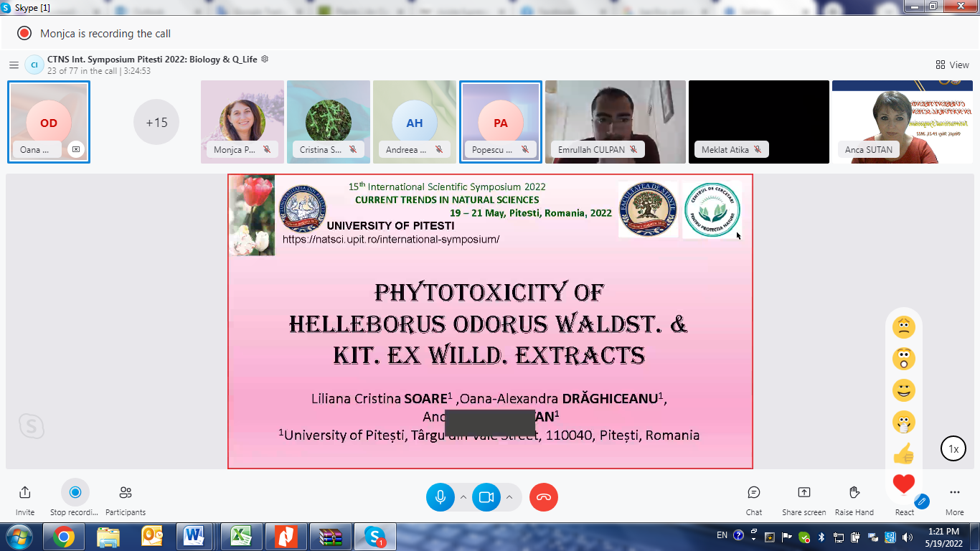Open the More options menu

point(954,493)
